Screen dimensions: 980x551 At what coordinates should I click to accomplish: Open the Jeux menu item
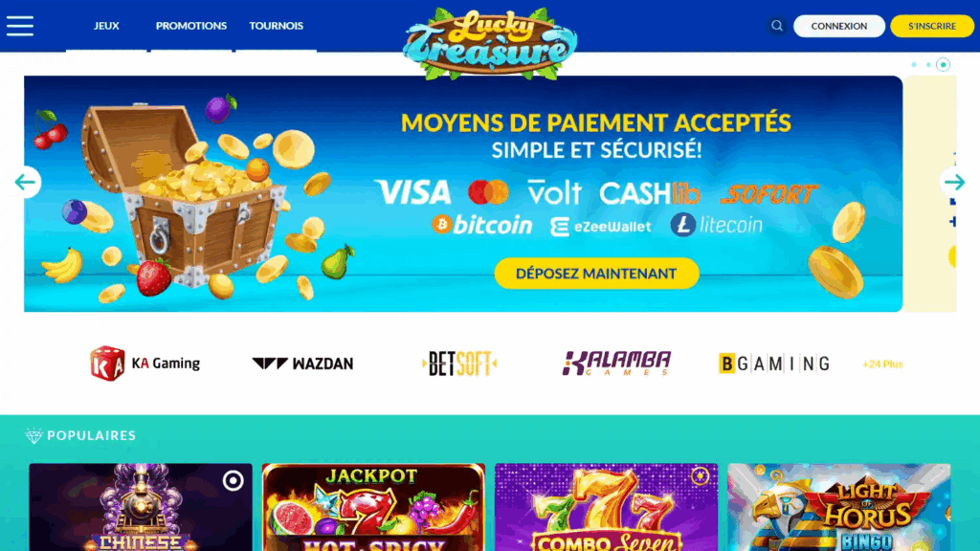[106, 26]
